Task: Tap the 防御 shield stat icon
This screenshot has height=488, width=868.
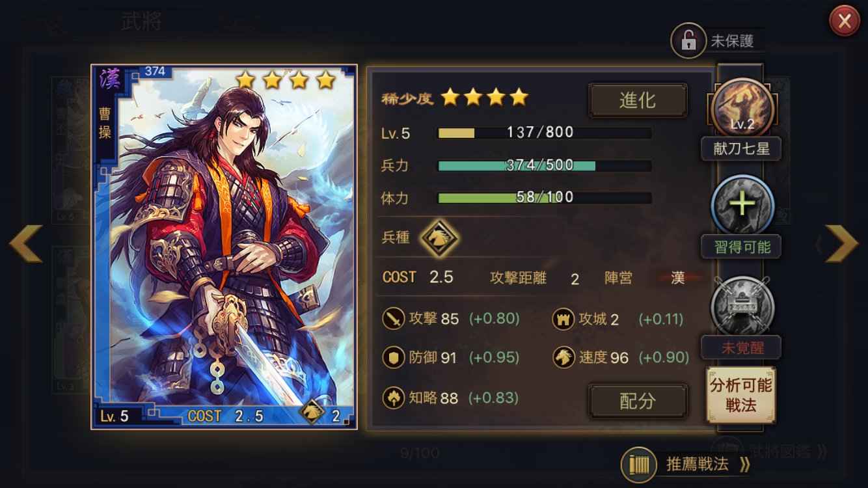Action: click(394, 358)
